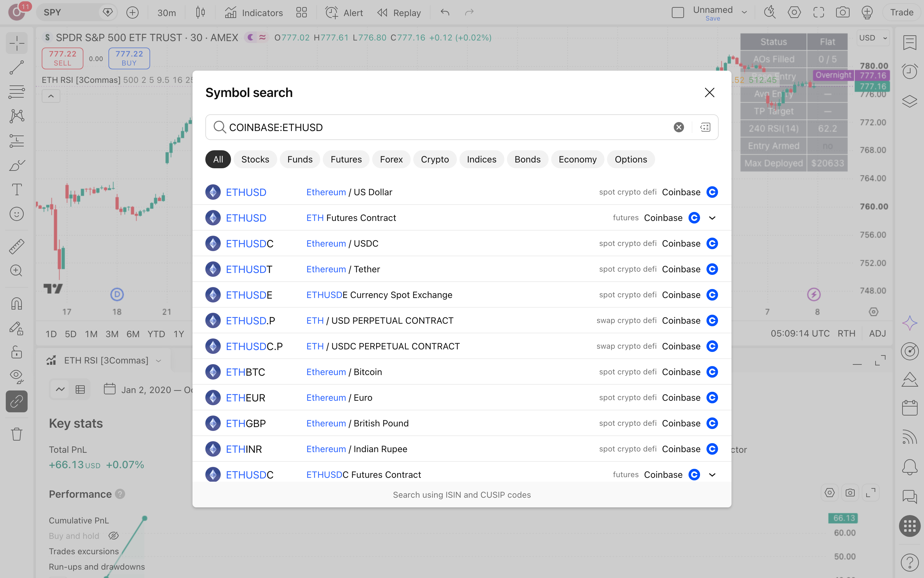Select the Crypto filter tab
The image size is (924, 578).
pos(434,159)
